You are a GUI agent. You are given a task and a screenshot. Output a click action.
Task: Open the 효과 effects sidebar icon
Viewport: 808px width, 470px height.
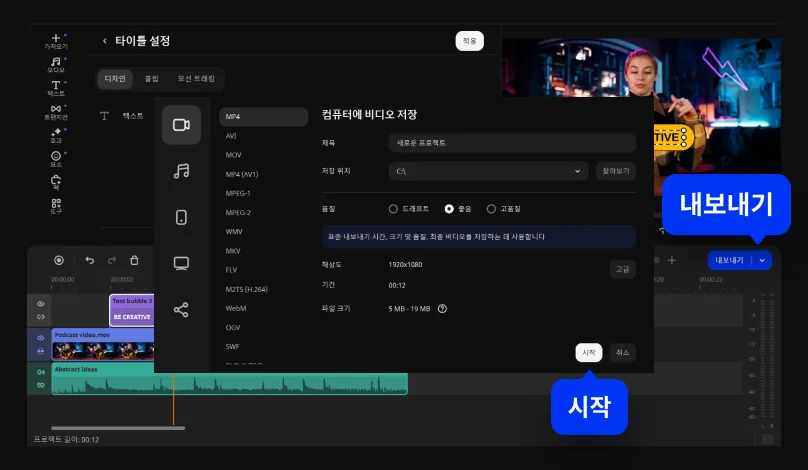pos(56,135)
